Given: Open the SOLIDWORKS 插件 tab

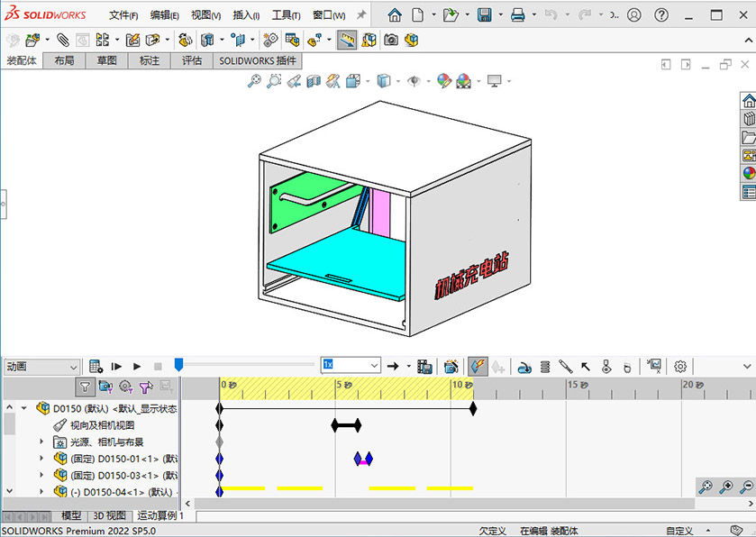Looking at the screenshot, I should [x=257, y=60].
